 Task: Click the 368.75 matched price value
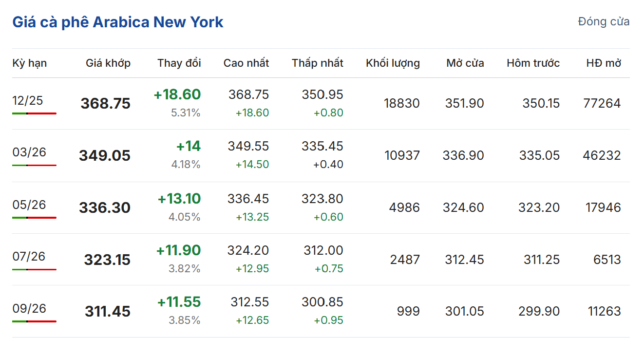point(106,103)
